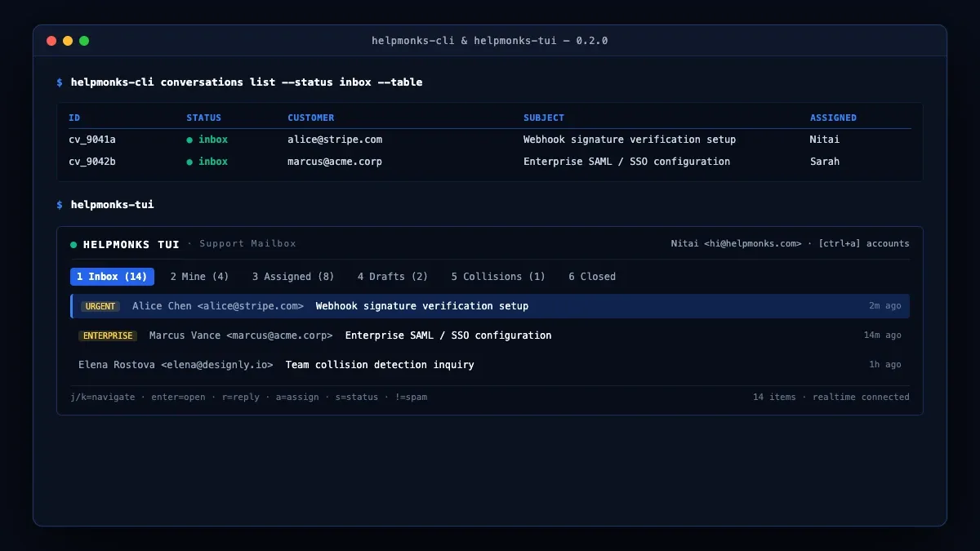
Task: Click the CUSTOMER column header
Action: pyautogui.click(x=311, y=118)
